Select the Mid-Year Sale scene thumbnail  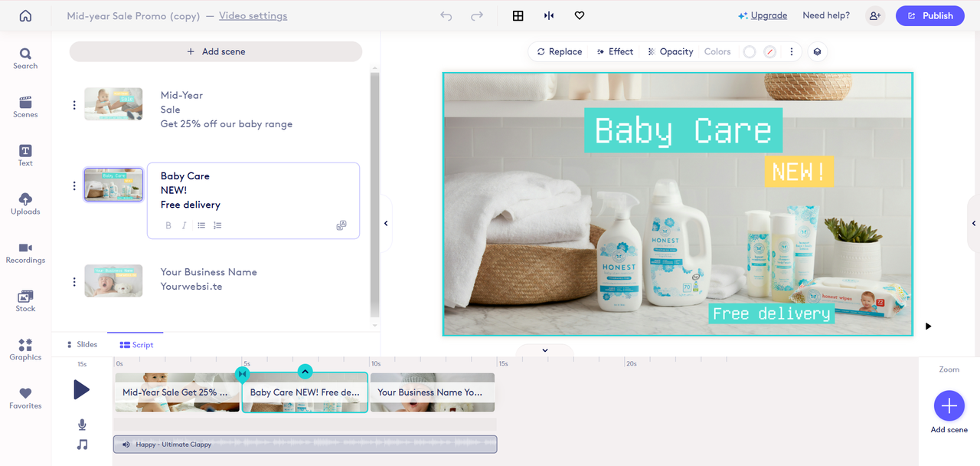[113, 103]
